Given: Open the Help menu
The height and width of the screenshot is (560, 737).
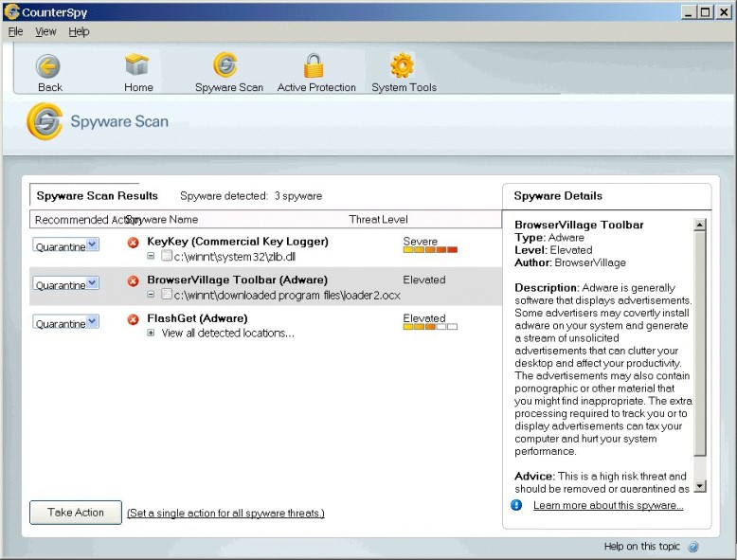Looking at the screenshot, I should (79, 31).
